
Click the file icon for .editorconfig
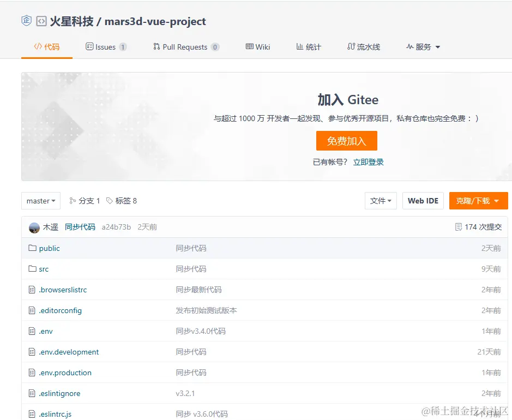[32, 310]
